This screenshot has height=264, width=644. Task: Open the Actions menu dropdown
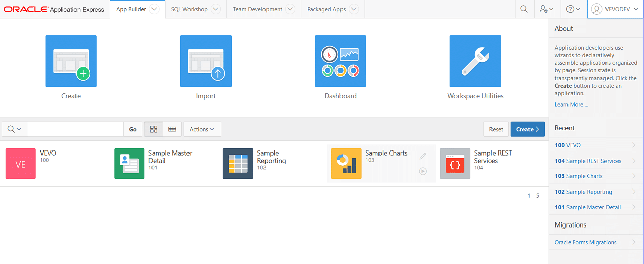click(202, 129)
